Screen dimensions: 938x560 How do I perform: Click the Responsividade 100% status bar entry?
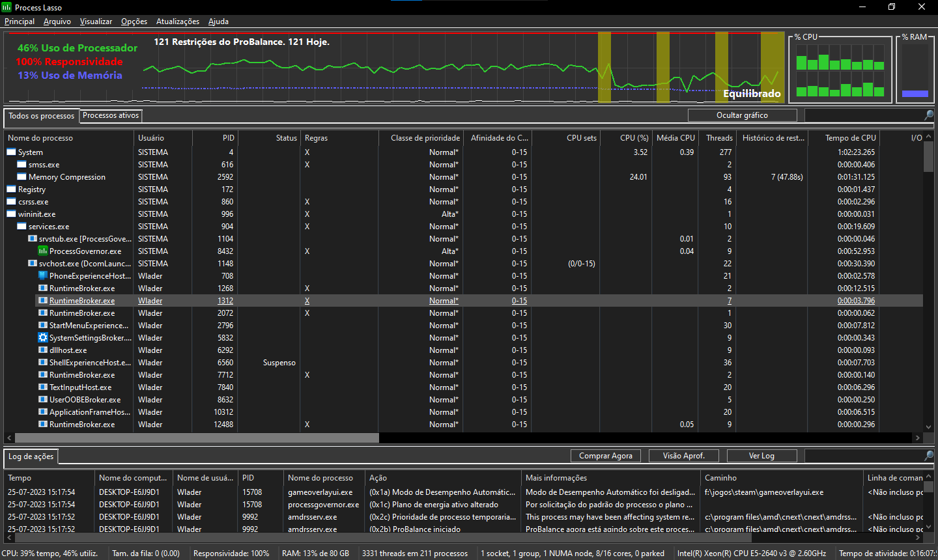coord(231,553)
